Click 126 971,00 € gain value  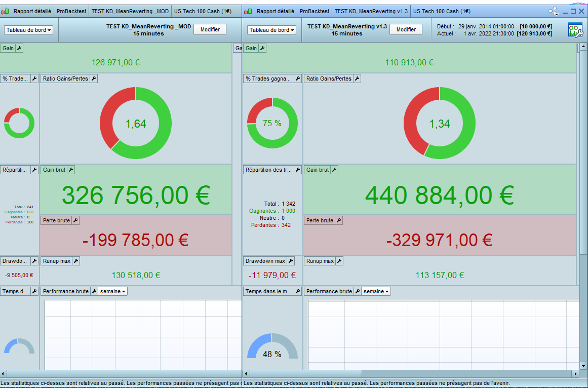(115, 62)
